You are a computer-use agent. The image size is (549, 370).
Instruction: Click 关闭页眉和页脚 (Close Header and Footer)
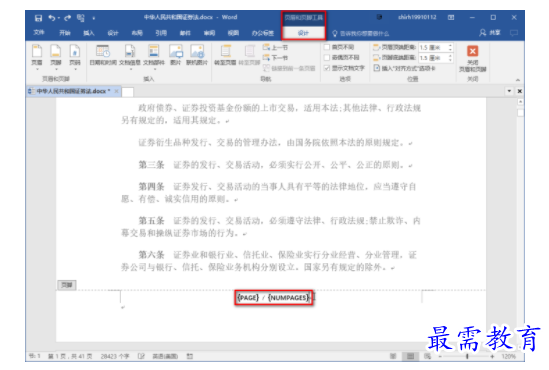(x=473, y=59)
